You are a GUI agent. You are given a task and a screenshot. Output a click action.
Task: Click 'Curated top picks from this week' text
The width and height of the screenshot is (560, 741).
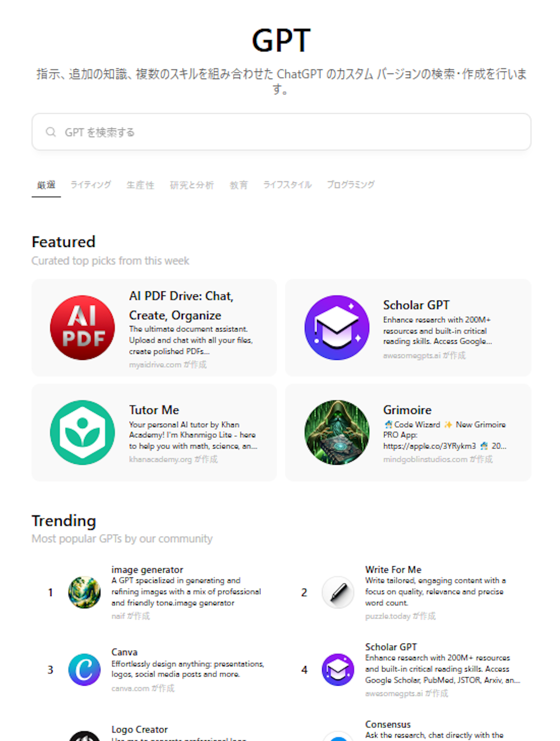110,261
